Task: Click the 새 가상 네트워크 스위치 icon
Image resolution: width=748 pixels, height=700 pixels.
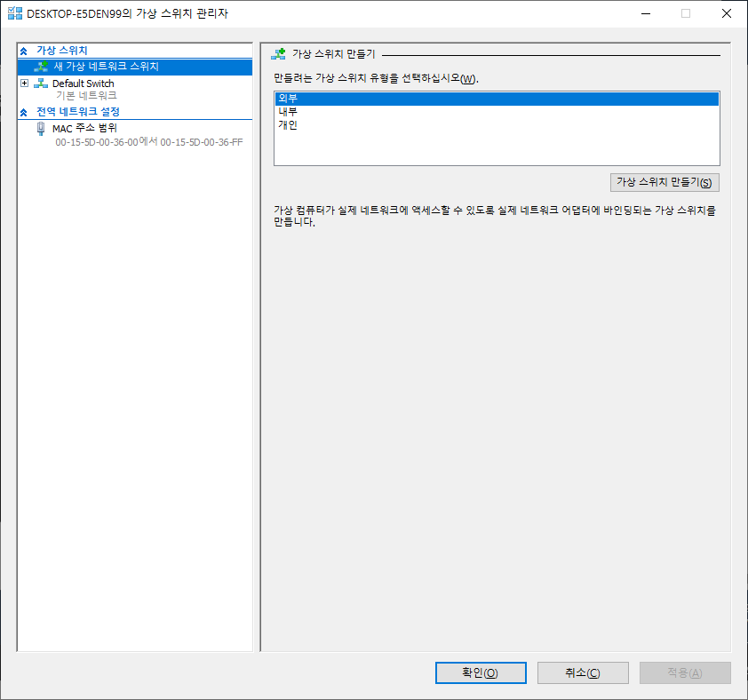Action: (41, 67)
